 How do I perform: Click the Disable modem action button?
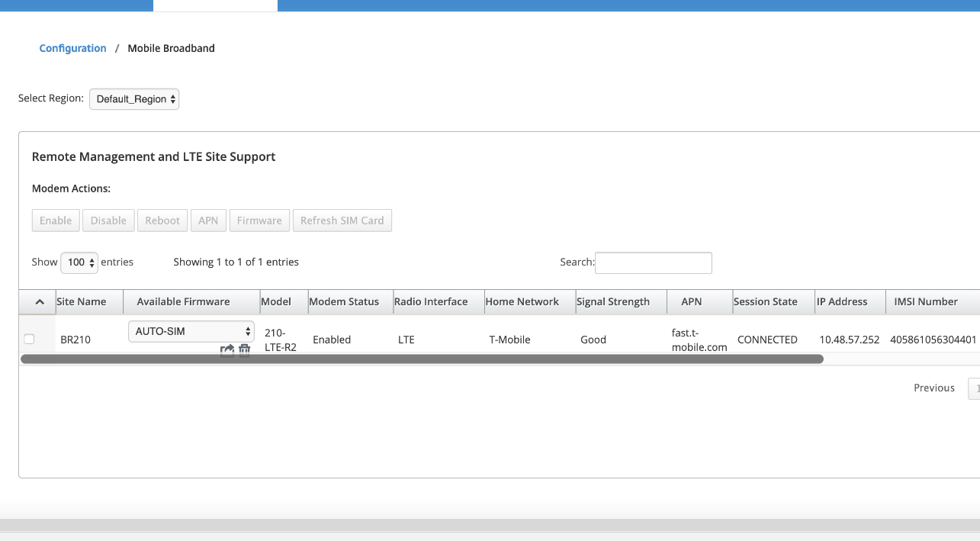coord(108,221)
